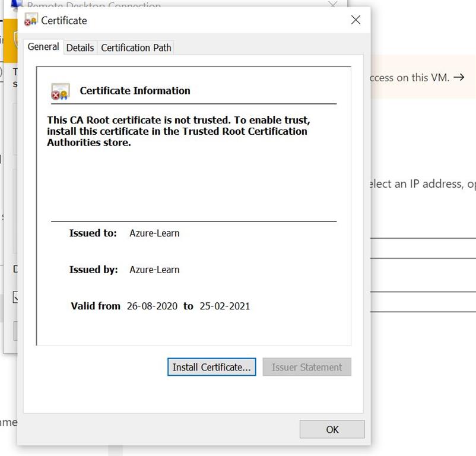Viewport: 476px width, 456px height.
Task: Click the 'access on this VM' banner link
Action: coord(415,77)
